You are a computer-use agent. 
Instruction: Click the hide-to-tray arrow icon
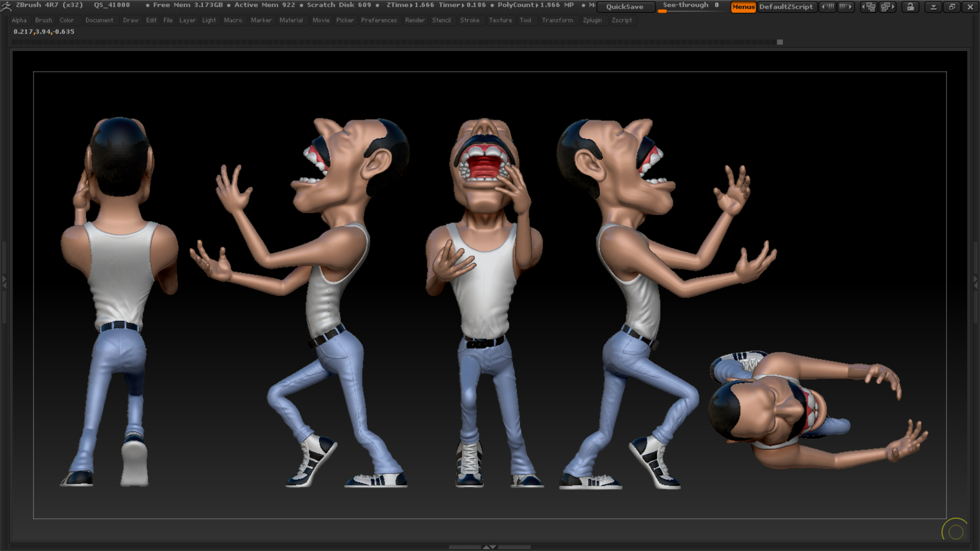(x=933, y=7)
